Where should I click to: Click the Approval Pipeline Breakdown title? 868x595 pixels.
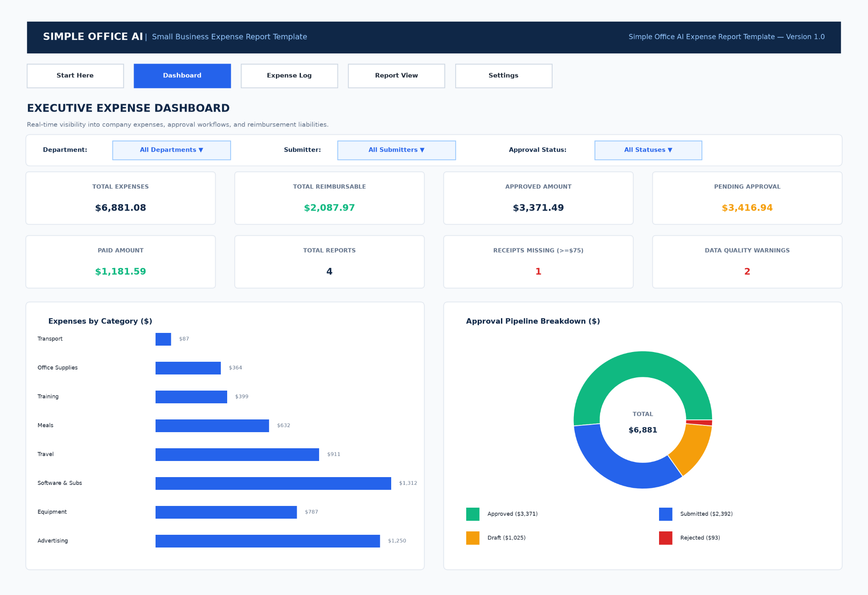(533, 321)
